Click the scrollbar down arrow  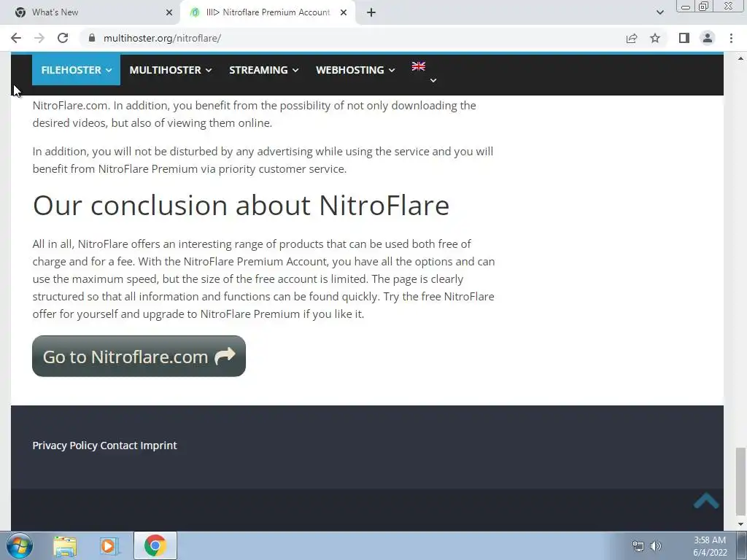click(x=740, y=524)
